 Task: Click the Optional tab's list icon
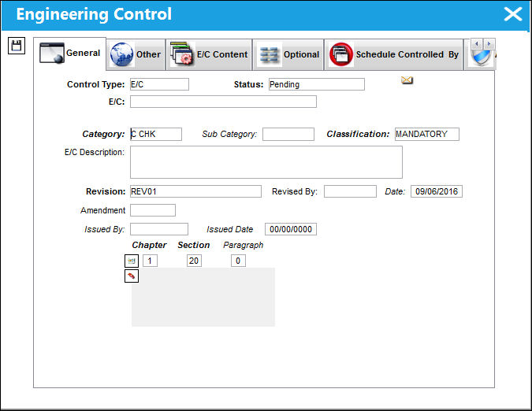(x=270, y=54)
